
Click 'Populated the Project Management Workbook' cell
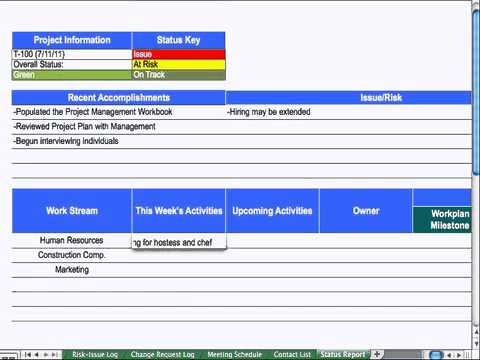pos(119,112)
